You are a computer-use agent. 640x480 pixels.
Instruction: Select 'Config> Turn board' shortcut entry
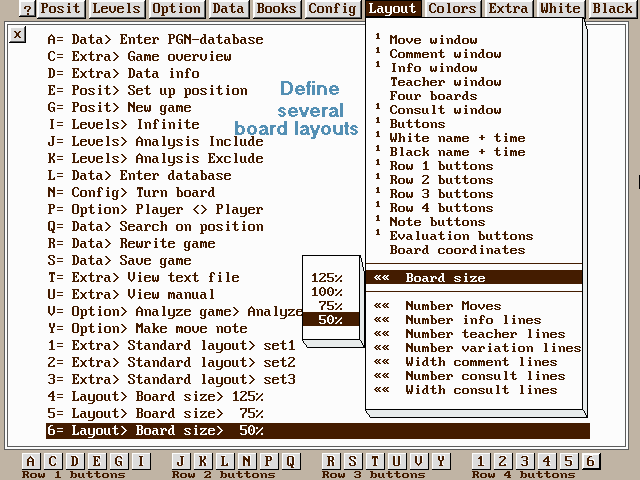coord(131,192)
